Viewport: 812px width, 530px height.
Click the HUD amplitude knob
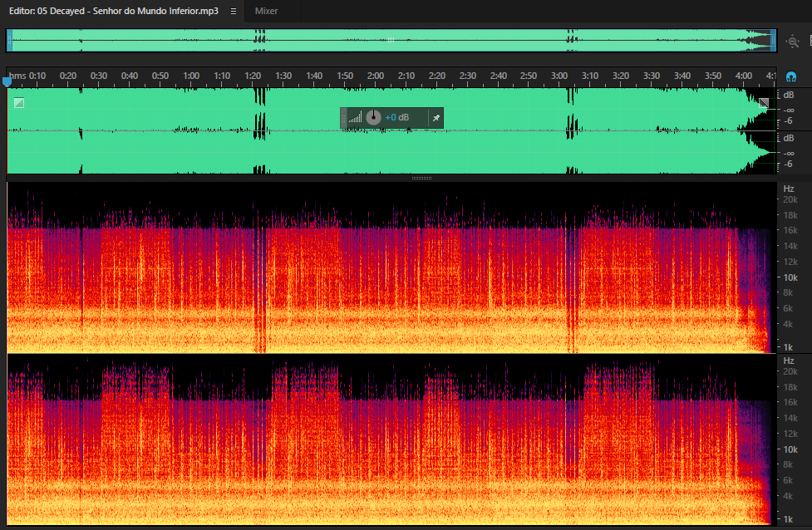(373, 117)
